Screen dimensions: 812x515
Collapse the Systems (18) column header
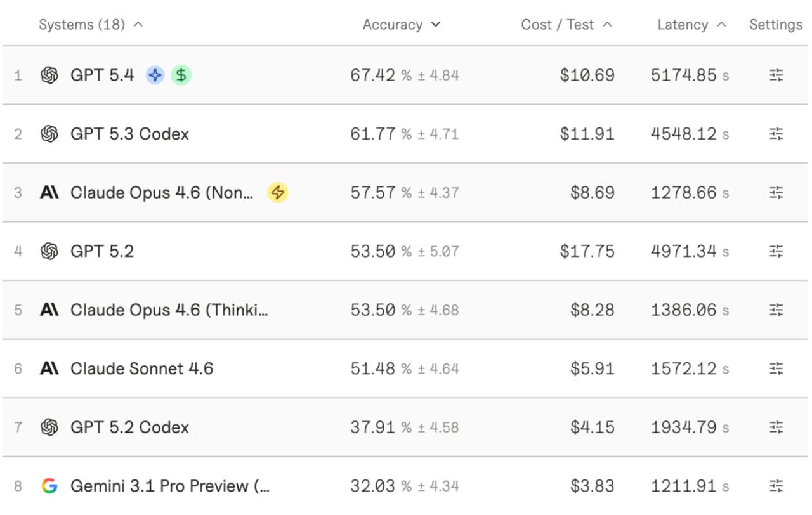pyautogui.click(x=91, y=25)
